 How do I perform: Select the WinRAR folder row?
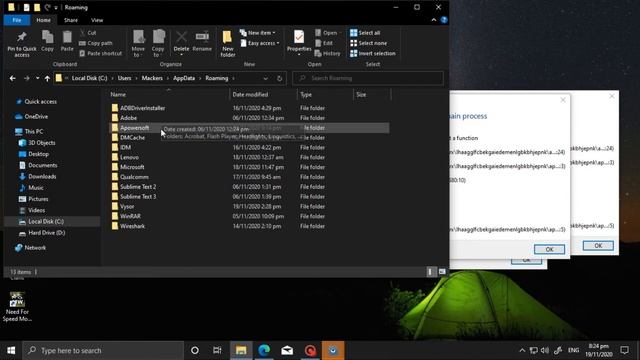click(x=249, y=216)
